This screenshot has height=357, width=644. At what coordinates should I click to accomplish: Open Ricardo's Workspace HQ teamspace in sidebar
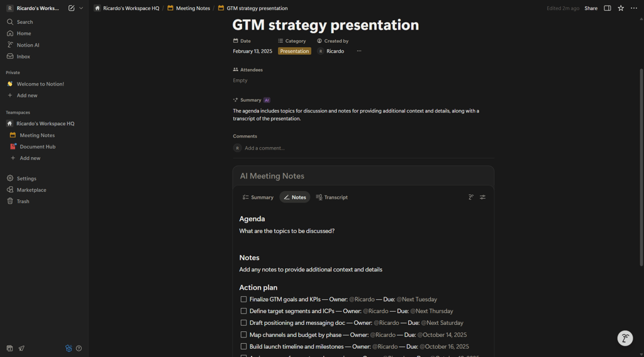(x=44, y=124)
